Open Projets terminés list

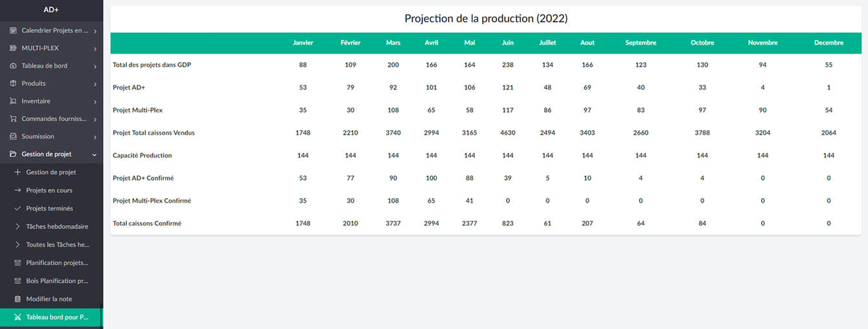point(49,209)
